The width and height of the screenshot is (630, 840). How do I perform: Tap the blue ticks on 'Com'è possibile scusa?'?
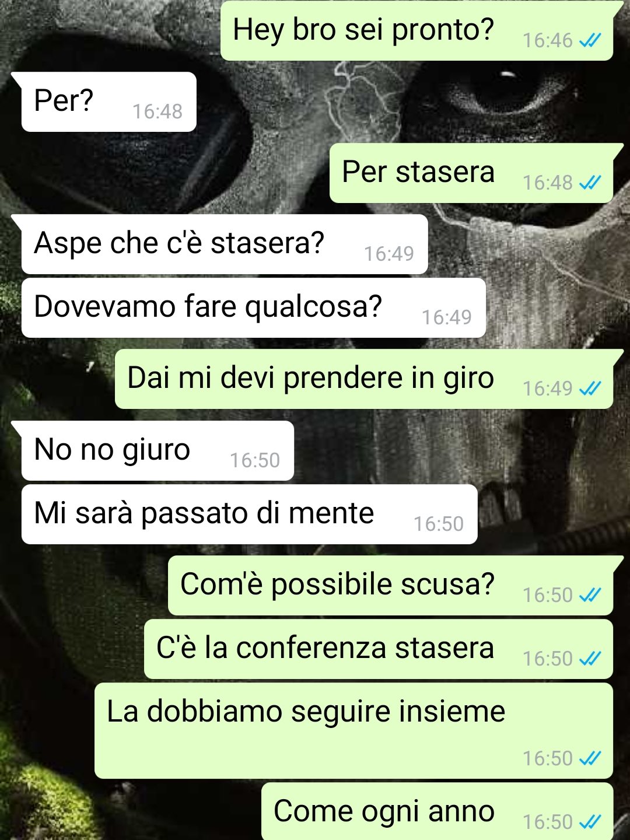click(x=590, y=595)
